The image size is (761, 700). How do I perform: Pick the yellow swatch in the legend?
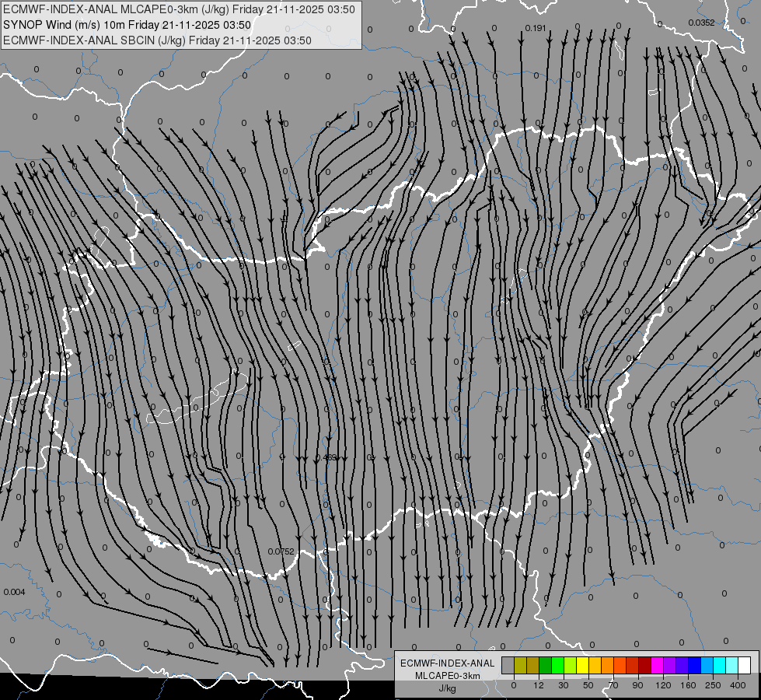583,665
